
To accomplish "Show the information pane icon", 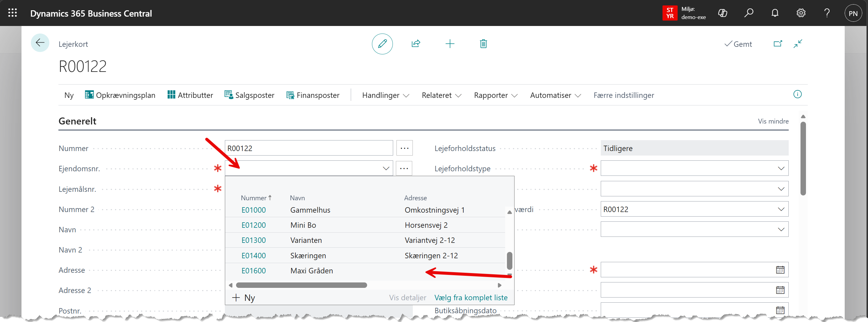I will pos(797,94).
